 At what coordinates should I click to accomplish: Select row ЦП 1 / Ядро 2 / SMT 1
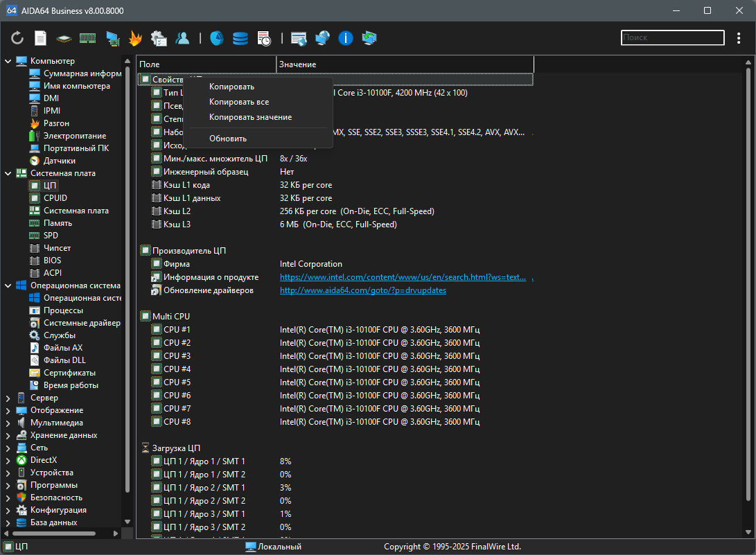pyautogui.click(x=335, y=488)
